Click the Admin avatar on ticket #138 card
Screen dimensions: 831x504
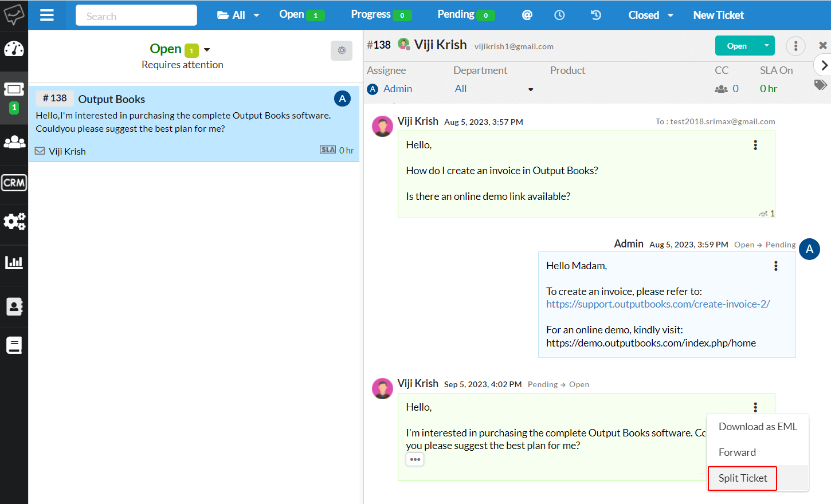pos(342,99)
